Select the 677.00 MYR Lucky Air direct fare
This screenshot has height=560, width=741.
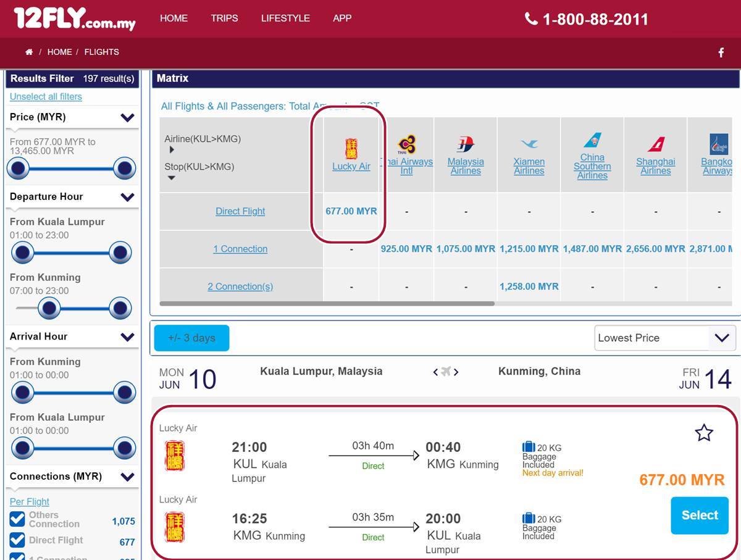(x=351, y=211)
